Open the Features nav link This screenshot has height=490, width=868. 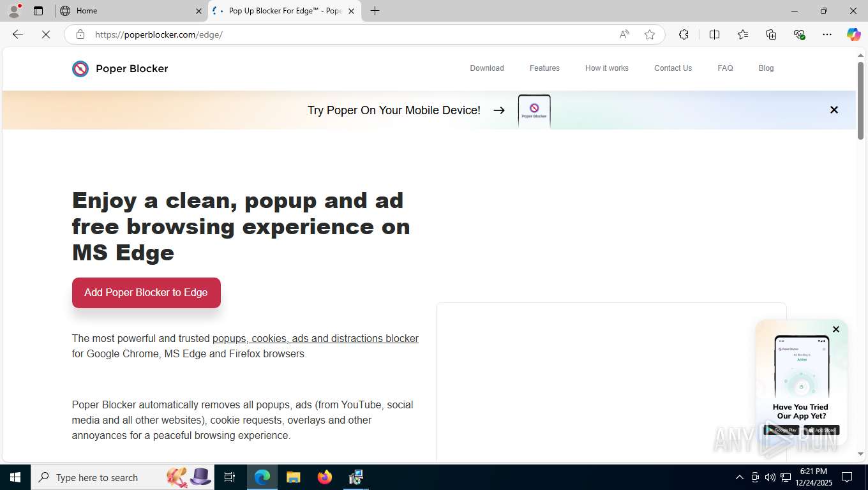(544, 68)
